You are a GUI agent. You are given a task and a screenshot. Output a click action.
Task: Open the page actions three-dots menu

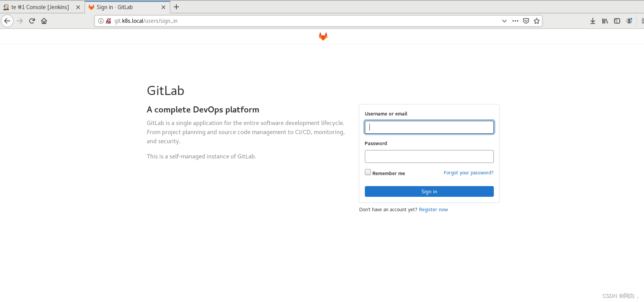point(515,21)
